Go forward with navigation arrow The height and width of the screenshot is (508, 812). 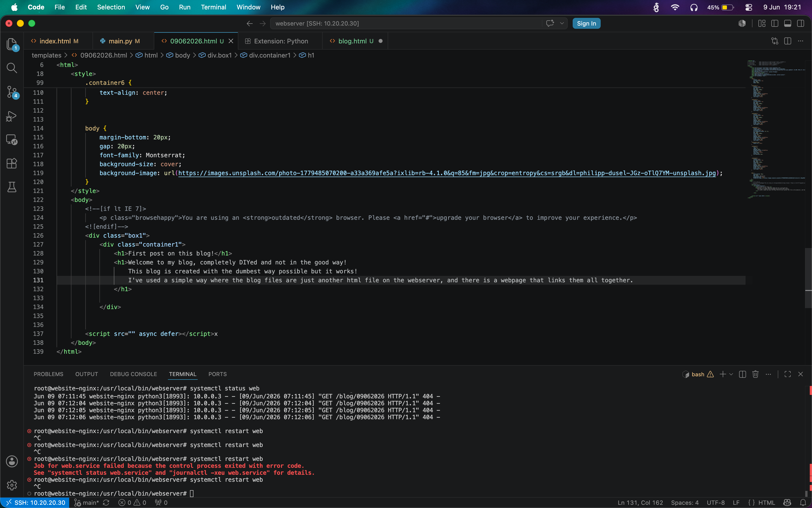point(263,24)
